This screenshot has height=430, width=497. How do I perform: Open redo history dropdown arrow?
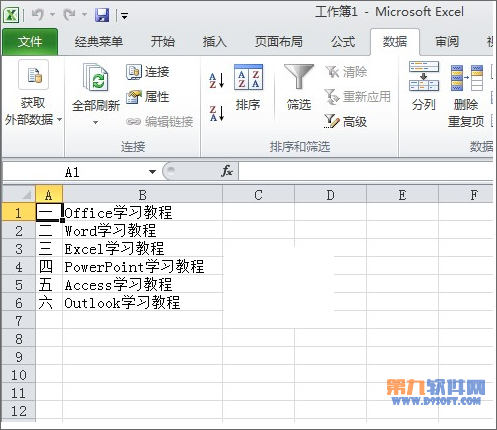click(x=84, y=15)
